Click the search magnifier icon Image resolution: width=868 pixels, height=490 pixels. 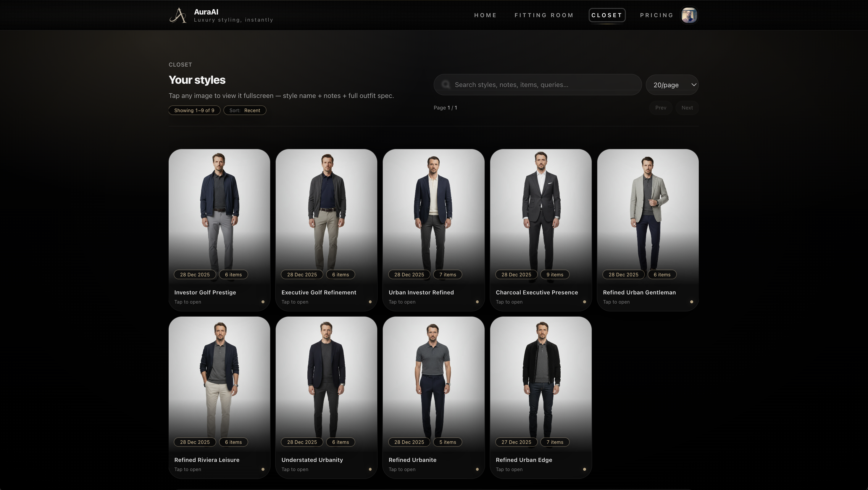coord(446,84)
